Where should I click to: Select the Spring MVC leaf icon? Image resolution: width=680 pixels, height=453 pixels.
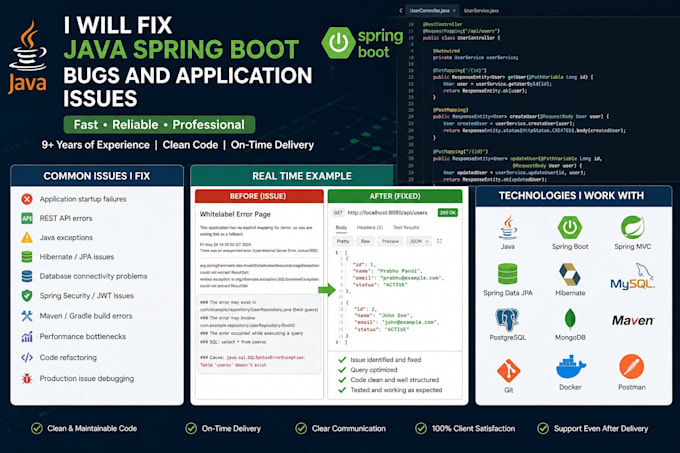coord(632,227)
